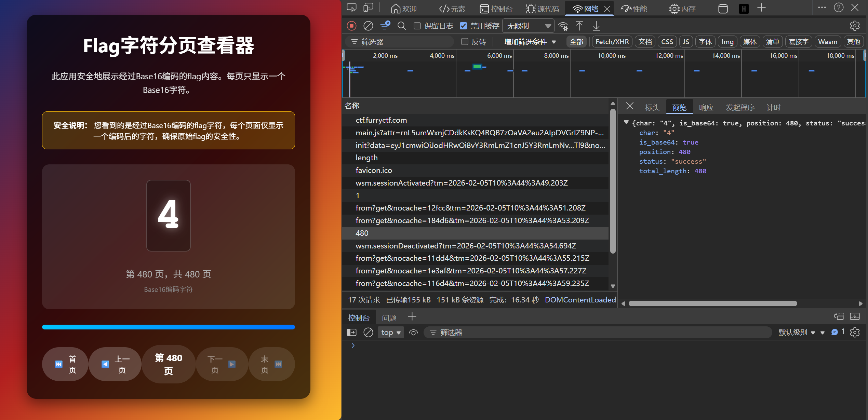Image resolution: width=868 pixels, height=420 pixels.
Task: Open the Sources panel tab
Action: pos(543,9)
